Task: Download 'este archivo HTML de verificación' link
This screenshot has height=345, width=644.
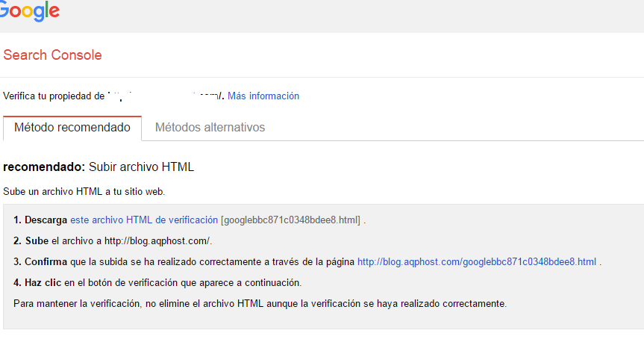Action: [x=144, y=220]
